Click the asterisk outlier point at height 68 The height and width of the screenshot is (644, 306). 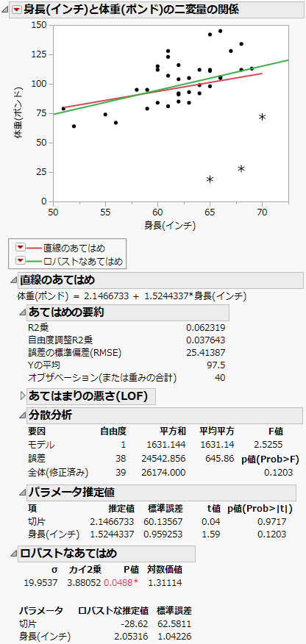tap(241, 169)
